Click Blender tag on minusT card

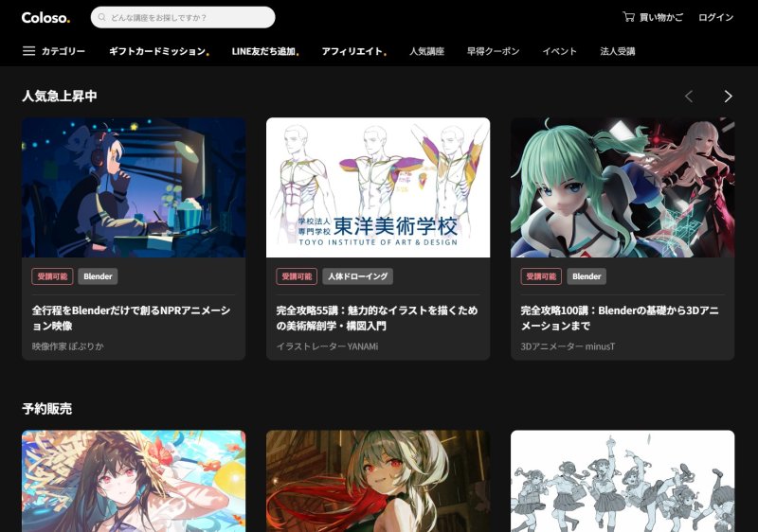(587, 276)
